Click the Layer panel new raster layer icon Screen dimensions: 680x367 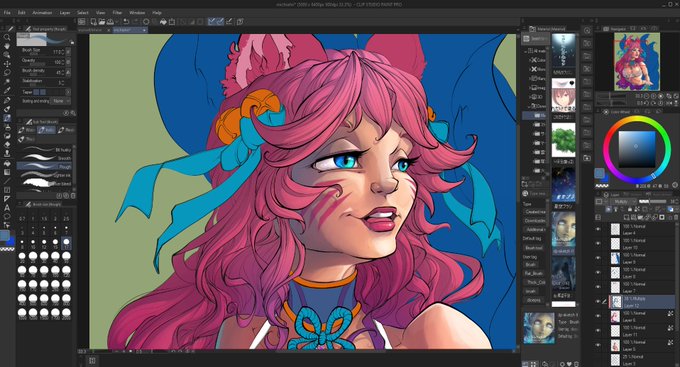point(627,217)
